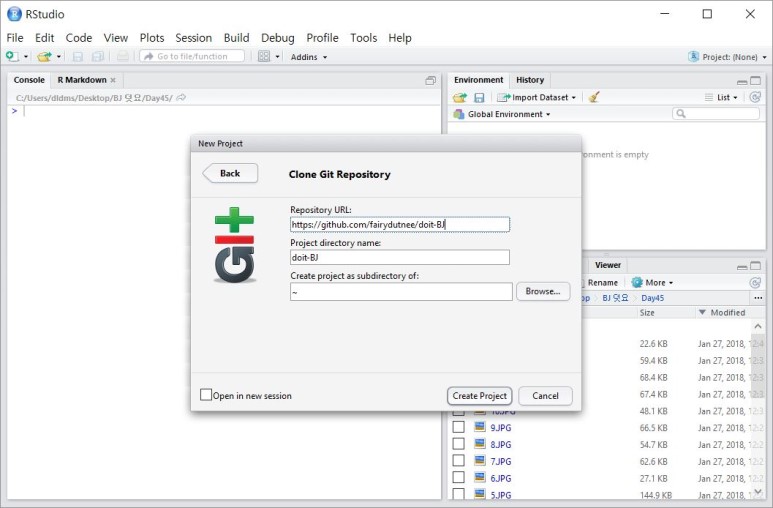Select the checkbox next to 9.JPG
This screenshot has width=773, height=508.
tap(458, 427)
